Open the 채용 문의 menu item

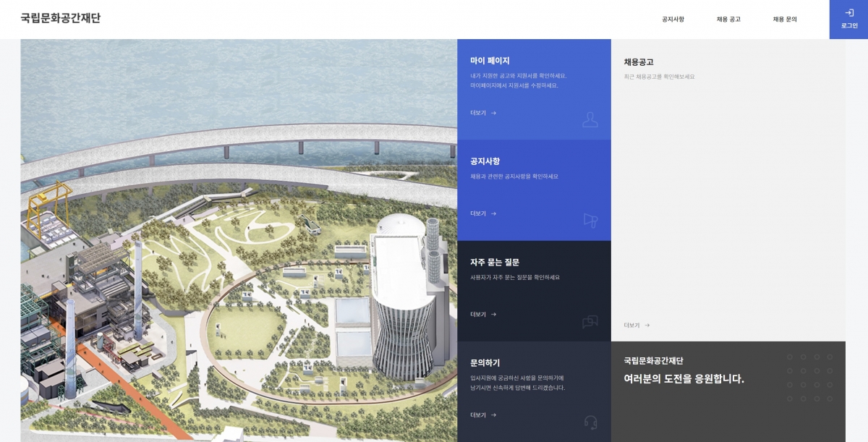tap(785, 20)
